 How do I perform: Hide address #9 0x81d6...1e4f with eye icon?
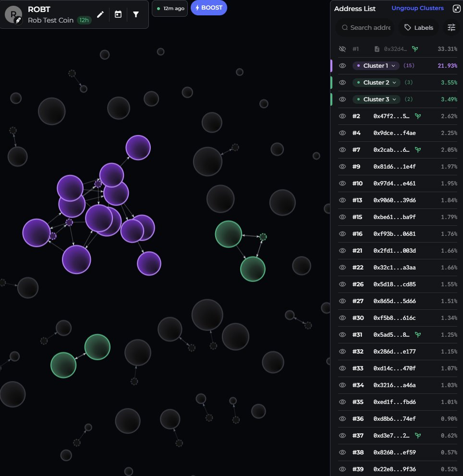click(342, 166)
